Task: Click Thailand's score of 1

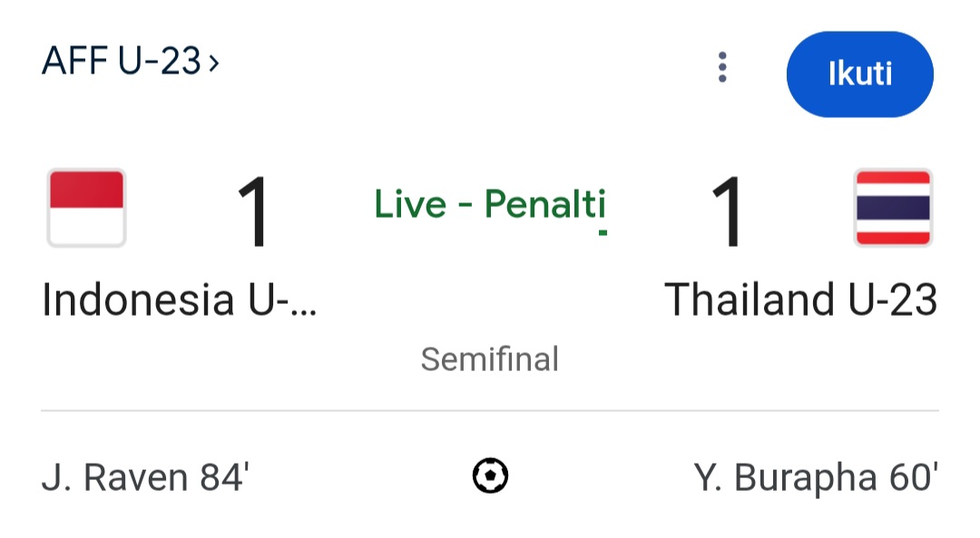Action: click(x=728, y=211)
